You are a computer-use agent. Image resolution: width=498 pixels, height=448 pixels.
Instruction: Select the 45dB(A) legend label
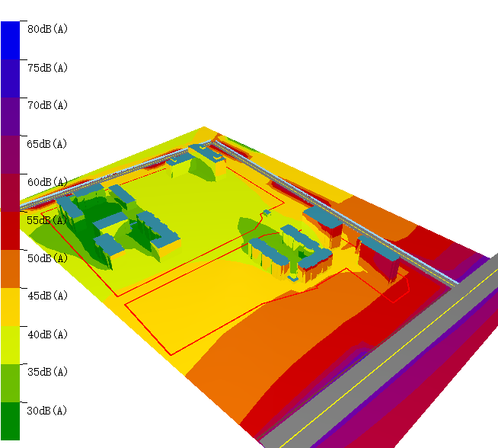tap(47, 296)
